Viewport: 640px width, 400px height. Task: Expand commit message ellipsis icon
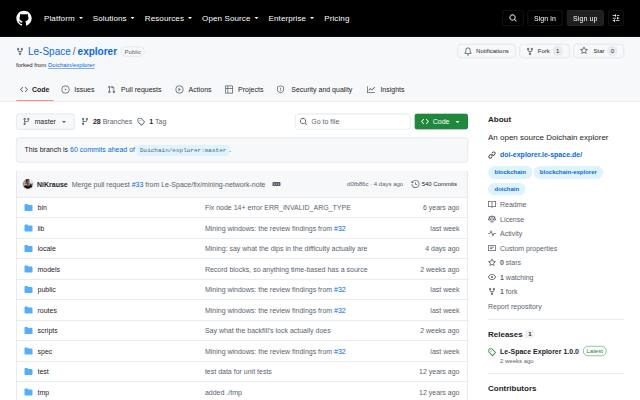pos(276,184)
